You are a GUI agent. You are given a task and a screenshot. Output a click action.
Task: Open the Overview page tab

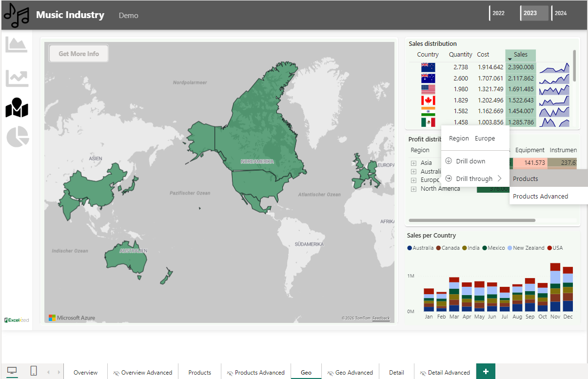[x=85, y=372]
